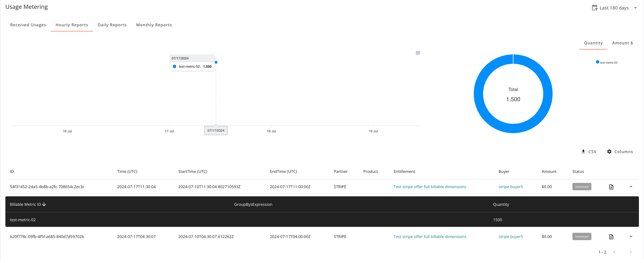Screen dimensions: 644x263
Task: Go to the next page of results
Action: [x=630, y=252]
